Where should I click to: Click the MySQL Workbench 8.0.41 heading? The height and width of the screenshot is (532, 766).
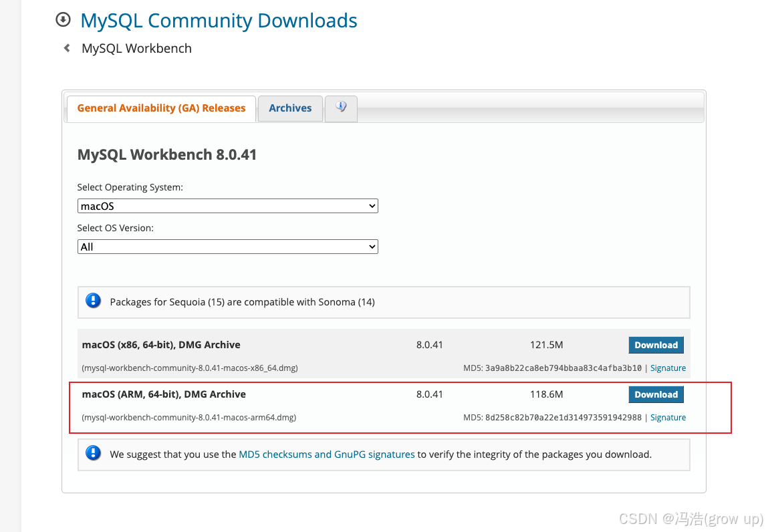point(167,154)
